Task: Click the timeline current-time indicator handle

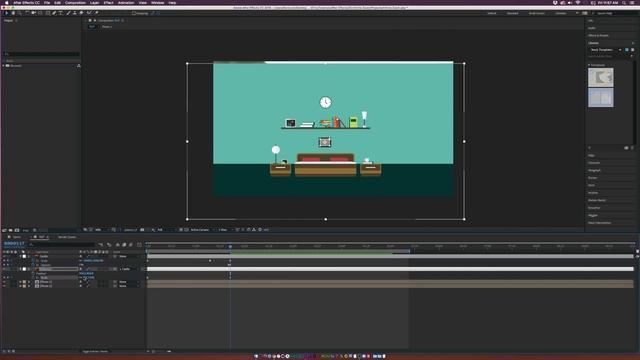Action: pyautogui.click(x=230, y=246)
